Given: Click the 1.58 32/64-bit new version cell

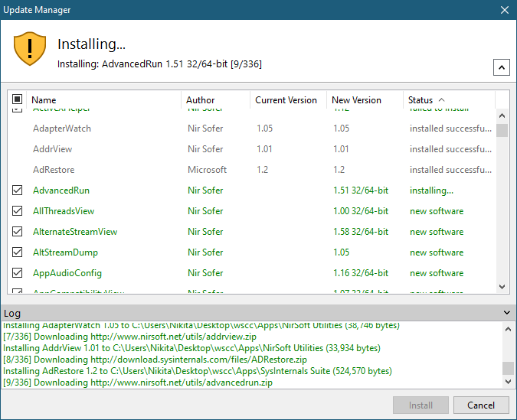Looking at the screenshot, I should click(361, 232).
